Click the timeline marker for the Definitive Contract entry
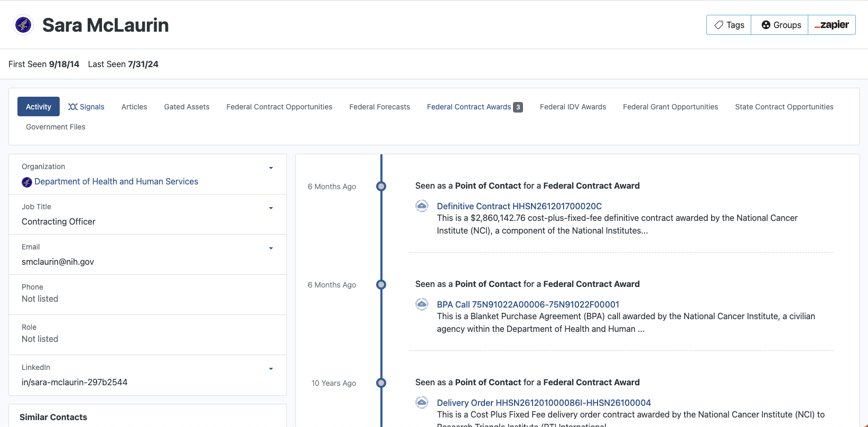 pos(381,186)
